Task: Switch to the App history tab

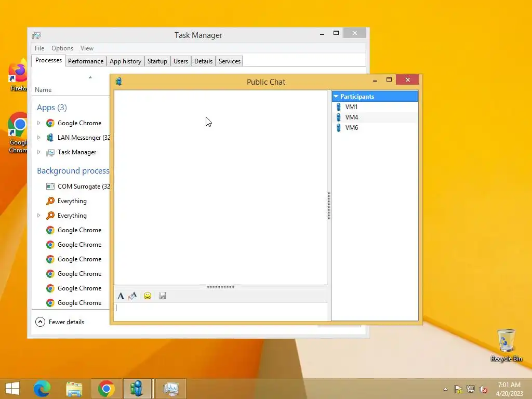Action: (x=125, y=61)
